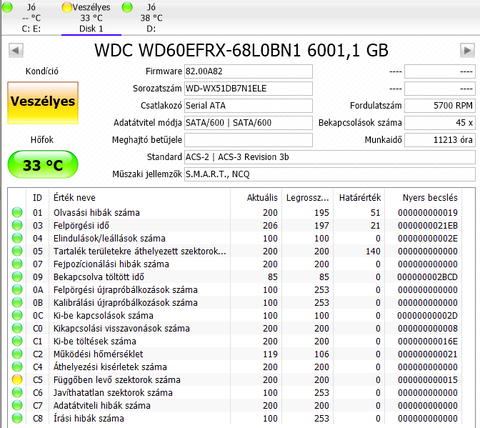Click raw value 000000002BCD

427,277
